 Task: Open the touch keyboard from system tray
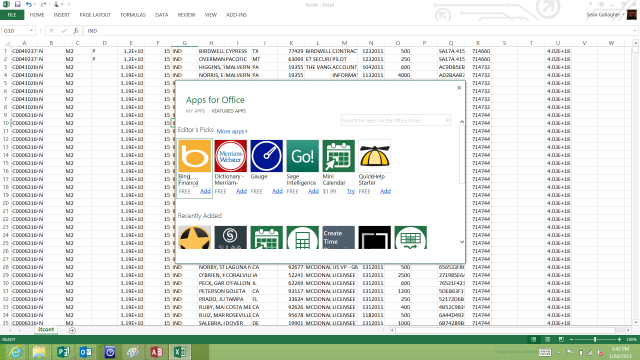point(545,352)
